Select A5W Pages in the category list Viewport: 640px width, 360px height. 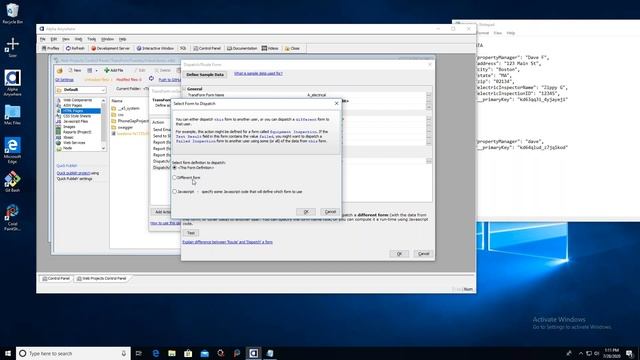coord(73,105)
